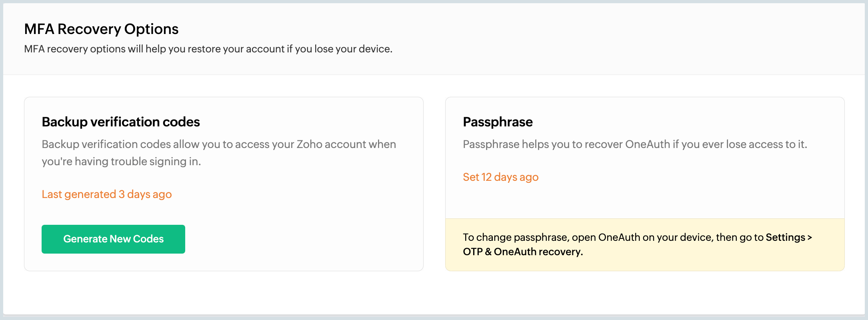The width and height of the screenshot is (868, 320).
Task: Click the Passphrase card title
Action: (x=498, y=122)
